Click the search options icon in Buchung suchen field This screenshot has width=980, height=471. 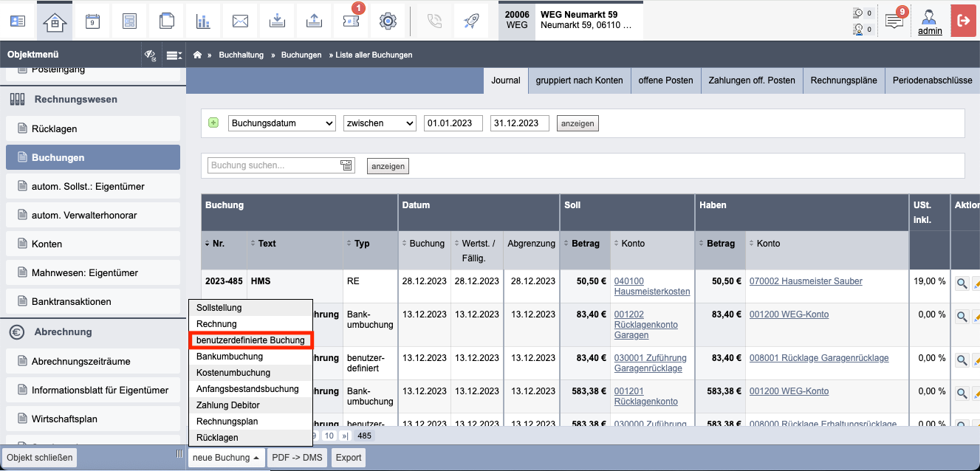346,165
